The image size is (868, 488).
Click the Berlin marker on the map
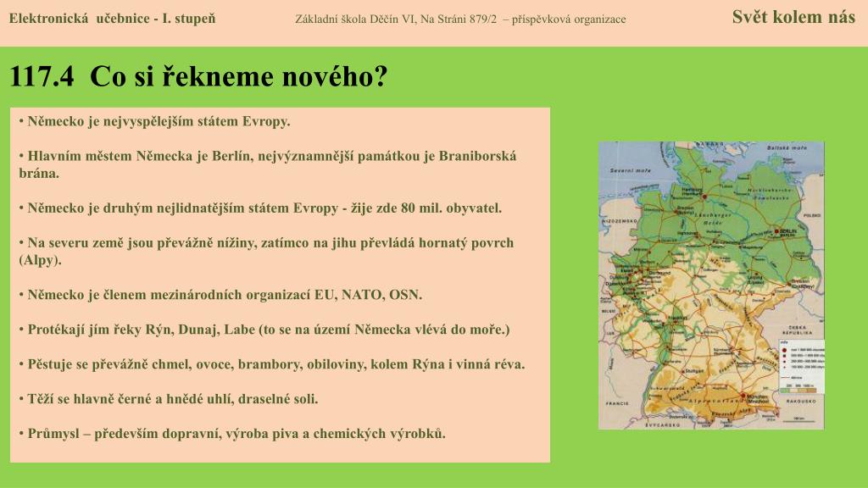(776, 230)
